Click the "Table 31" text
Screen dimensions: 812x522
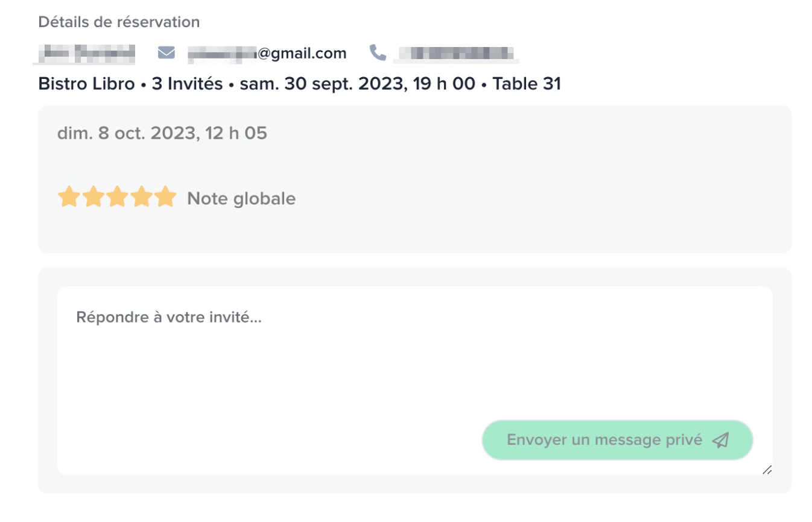coord(528,83)
